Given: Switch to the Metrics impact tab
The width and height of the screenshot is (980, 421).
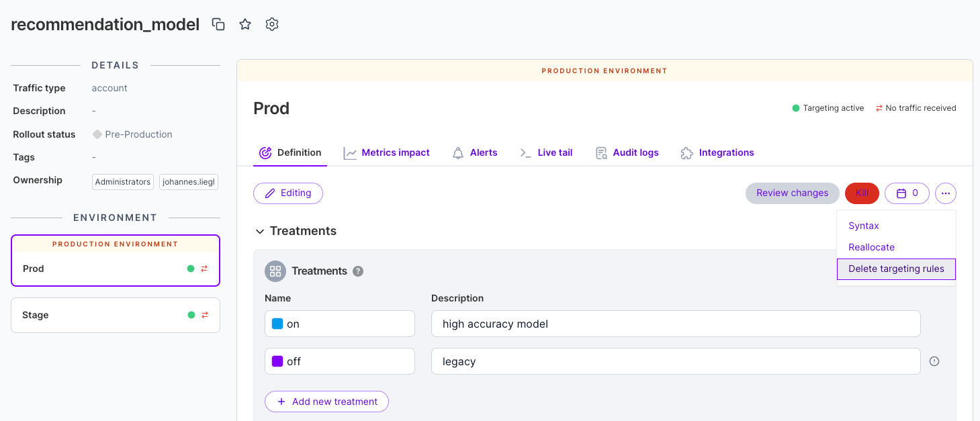Looking at the screenshot, I should pyautogui.click(x=386, y=153).
